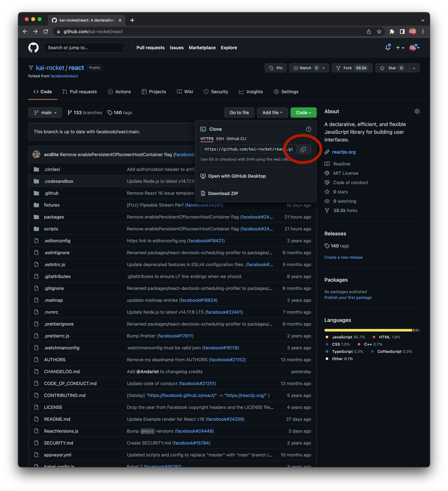Bookmark page with the star icon
448x491 pixels.
coord(379,32)
